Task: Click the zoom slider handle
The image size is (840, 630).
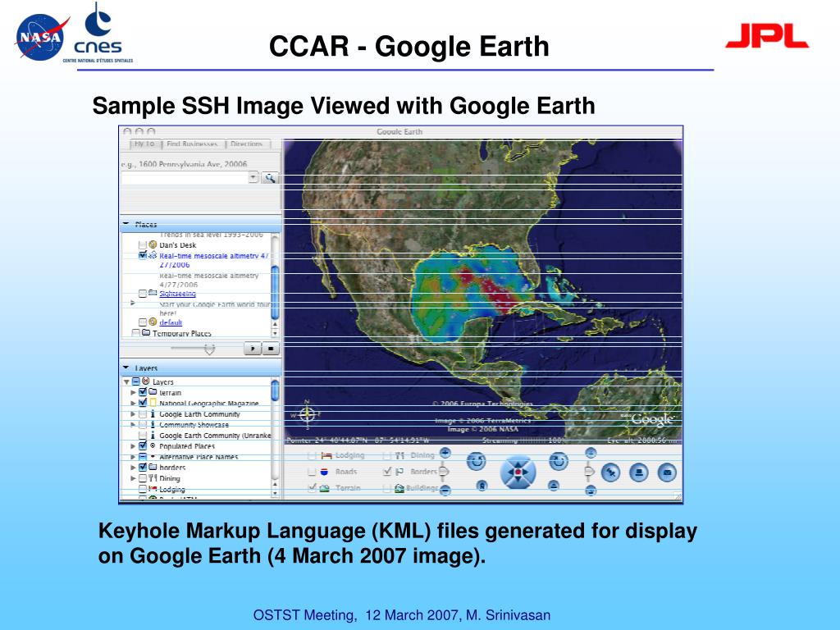Action: [x=444, y=472]
